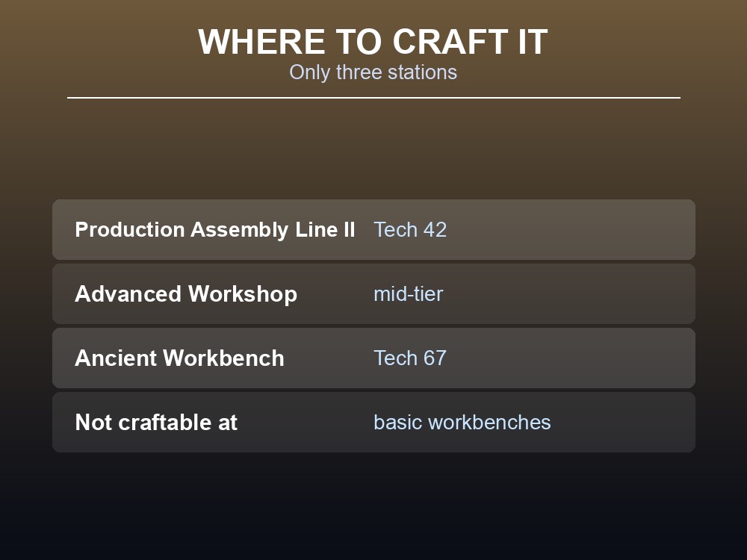The height and width of the screenshot is (560, 747).
Task: Select the Production Assembly Line II row
Action: (373, 229)
